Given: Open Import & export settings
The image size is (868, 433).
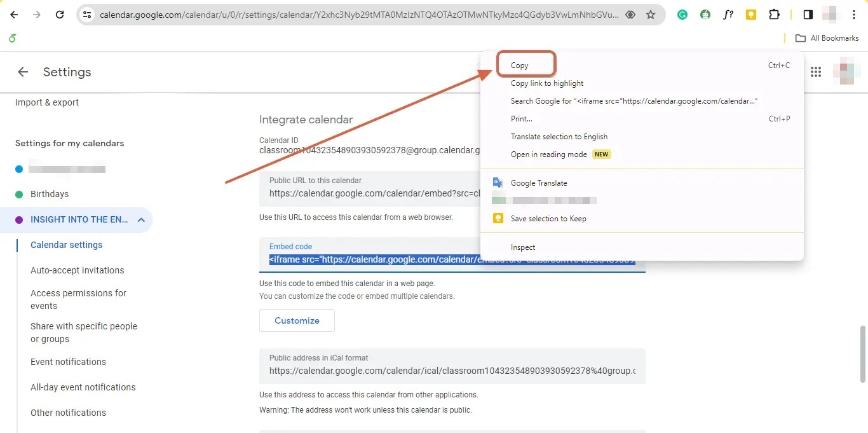Looking at the screenshot, I should [x=47, y=102].
